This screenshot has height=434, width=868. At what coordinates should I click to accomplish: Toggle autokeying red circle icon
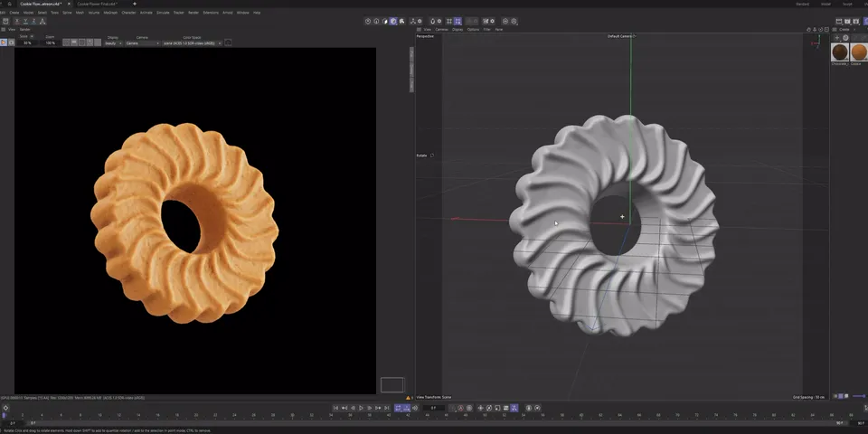[460, 408]
